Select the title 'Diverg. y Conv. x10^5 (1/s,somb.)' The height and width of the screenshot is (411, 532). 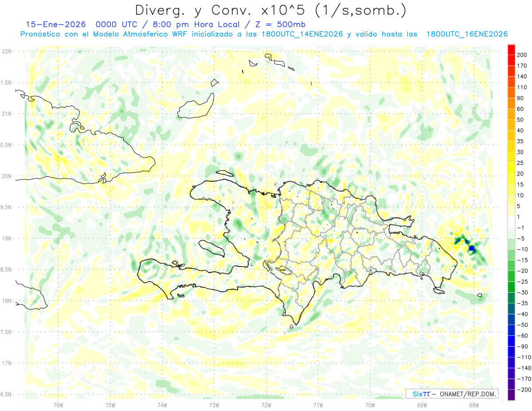(271, 10)
